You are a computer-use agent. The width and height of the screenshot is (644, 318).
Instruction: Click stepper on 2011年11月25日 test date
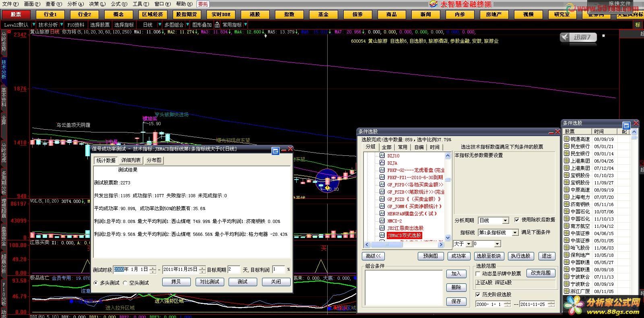tap(202, 269)
